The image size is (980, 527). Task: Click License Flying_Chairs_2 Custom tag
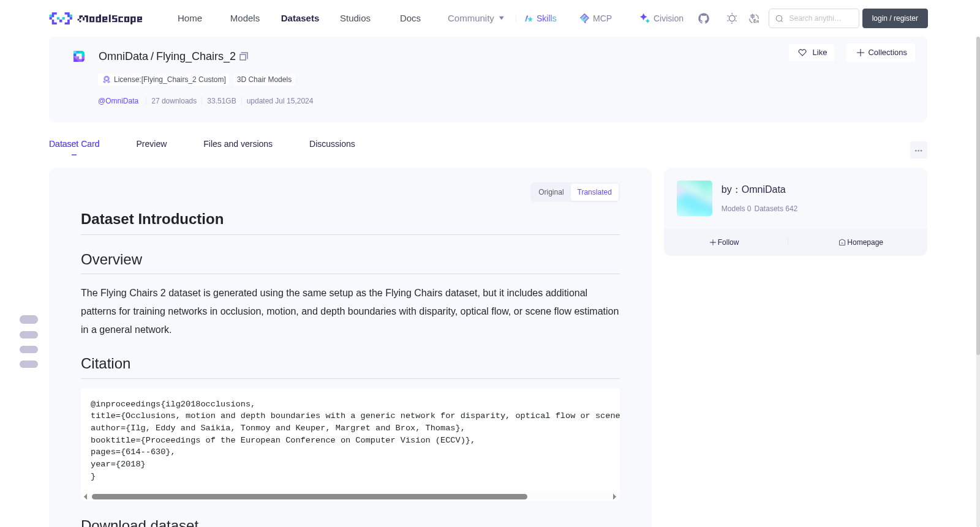(164, 80)
